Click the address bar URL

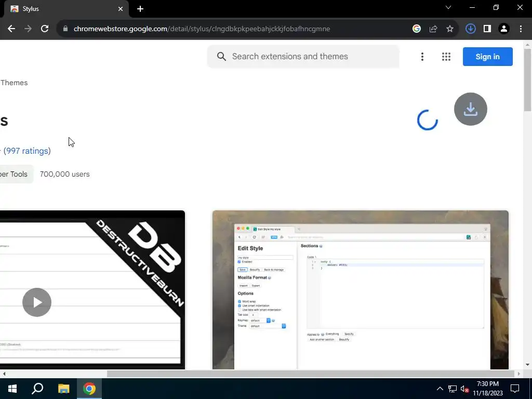202,29
